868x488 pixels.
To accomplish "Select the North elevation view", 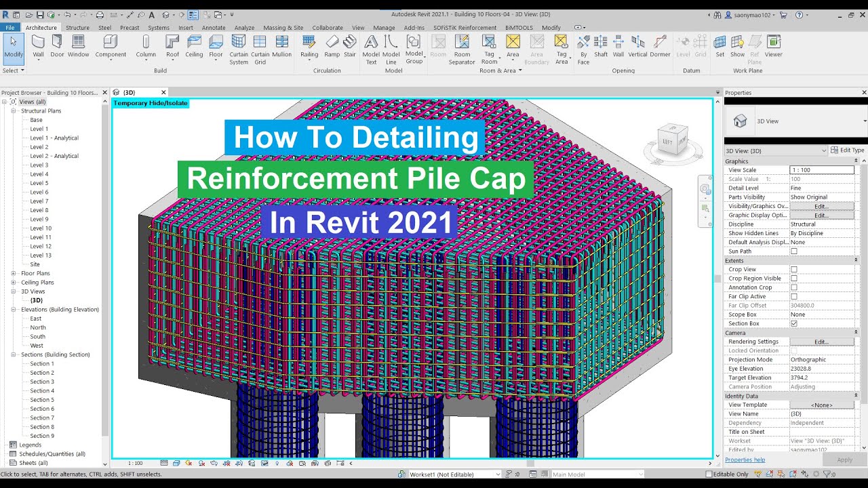I will click(x=38, y=327).
